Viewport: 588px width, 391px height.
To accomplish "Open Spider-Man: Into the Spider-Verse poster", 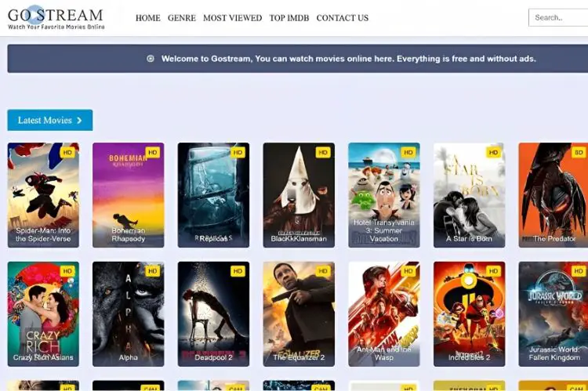I will (43, 195).
